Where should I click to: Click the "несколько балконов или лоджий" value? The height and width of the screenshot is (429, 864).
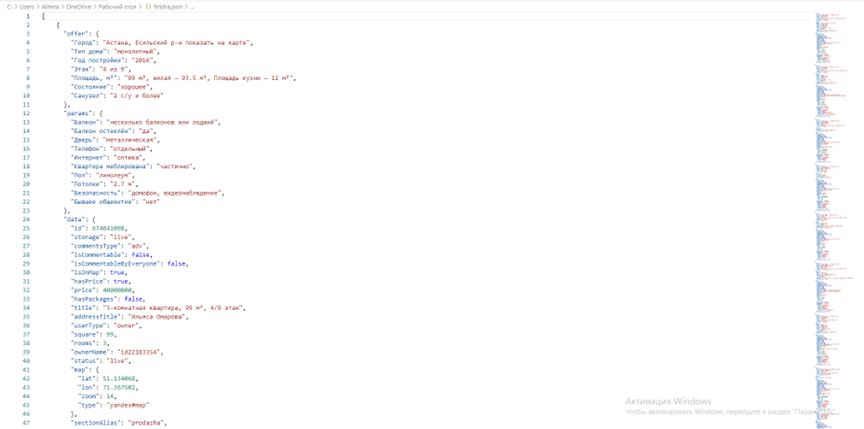[x=160, y=122]
